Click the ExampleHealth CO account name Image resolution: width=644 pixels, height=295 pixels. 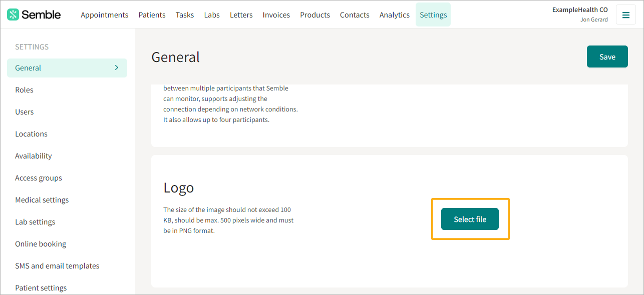pos(580,9)
